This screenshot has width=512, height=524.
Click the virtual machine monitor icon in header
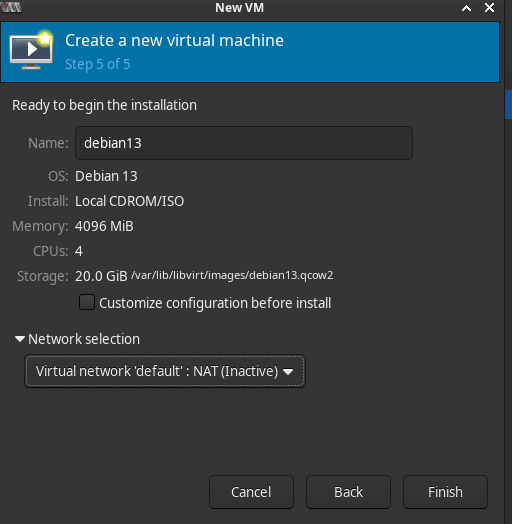click(31, 50)
